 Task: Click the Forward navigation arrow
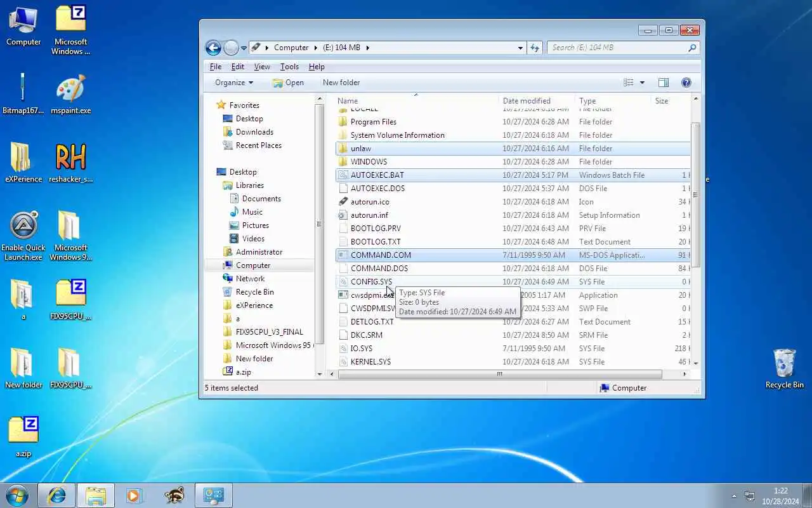[x=231, y=48]
